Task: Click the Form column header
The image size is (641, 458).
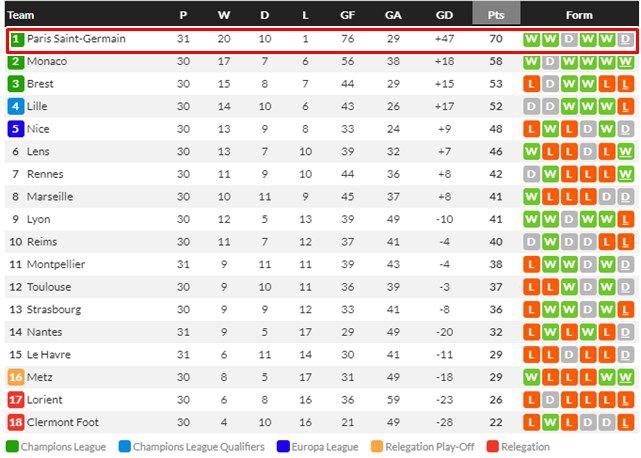Action: pos(579,15)
